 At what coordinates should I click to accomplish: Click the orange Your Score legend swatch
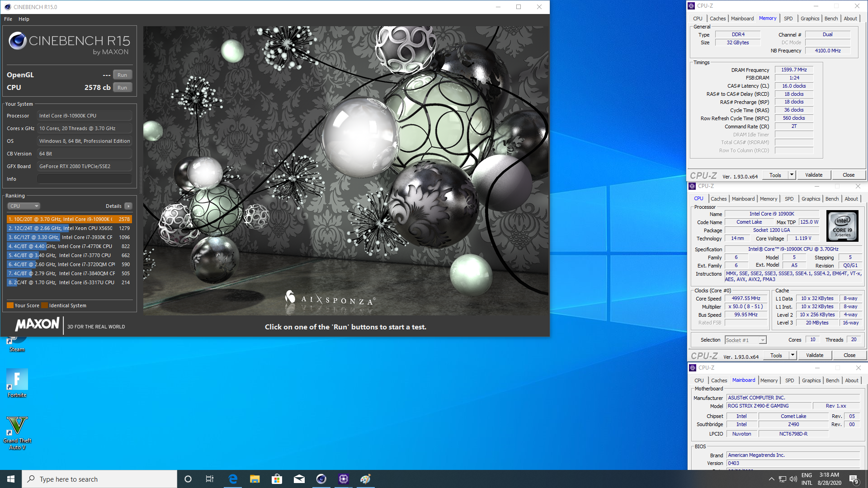click(10, 305)
